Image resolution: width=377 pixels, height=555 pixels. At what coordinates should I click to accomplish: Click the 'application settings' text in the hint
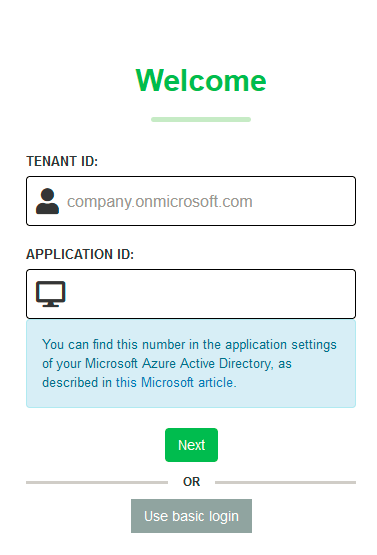[281, 345]
